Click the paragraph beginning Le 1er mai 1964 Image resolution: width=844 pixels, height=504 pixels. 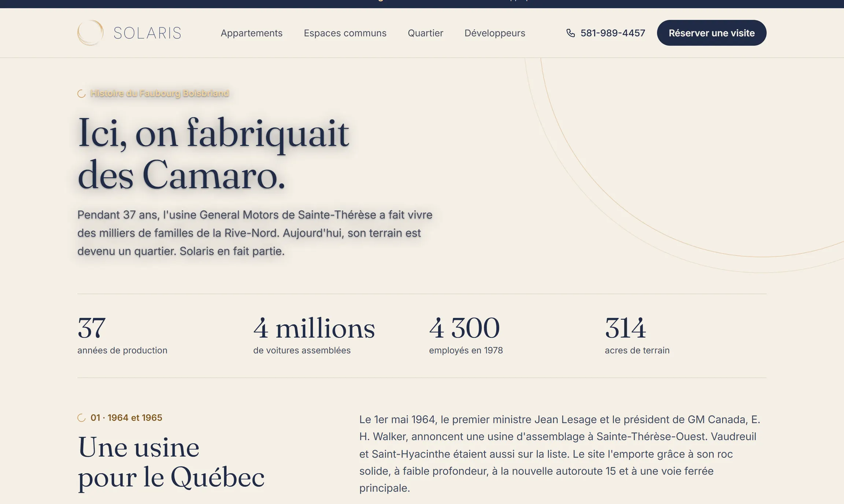click(560, 453)
